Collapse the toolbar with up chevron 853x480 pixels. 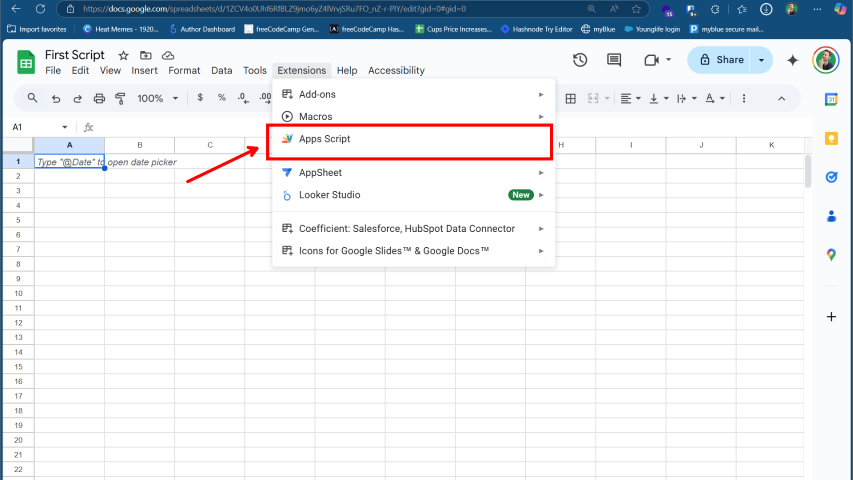coord(782,99)
